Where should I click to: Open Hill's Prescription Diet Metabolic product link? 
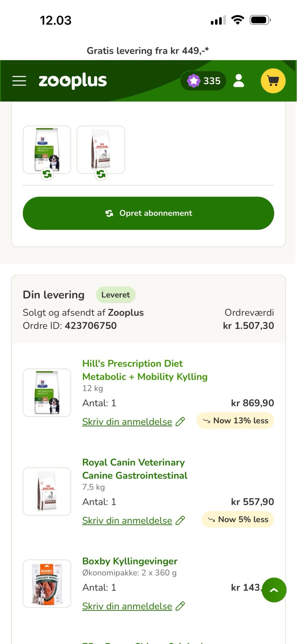pyautogui.click(x=145, y=370)
